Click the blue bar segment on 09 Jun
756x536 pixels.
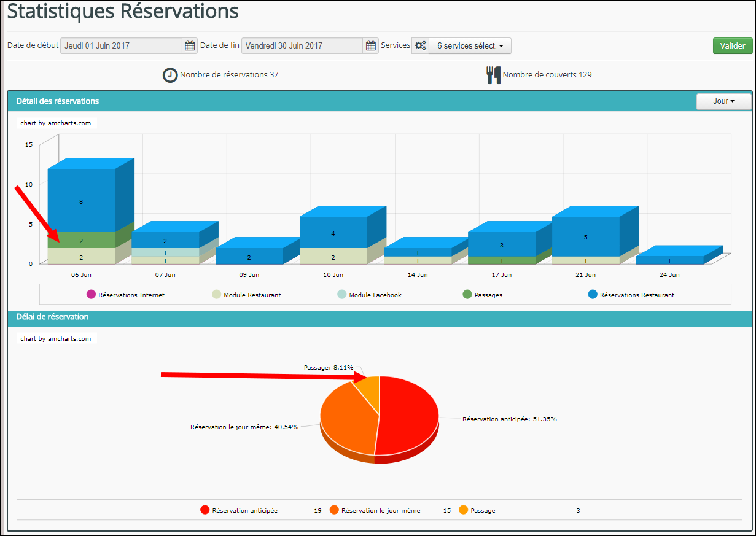click(x=249, y=256)
